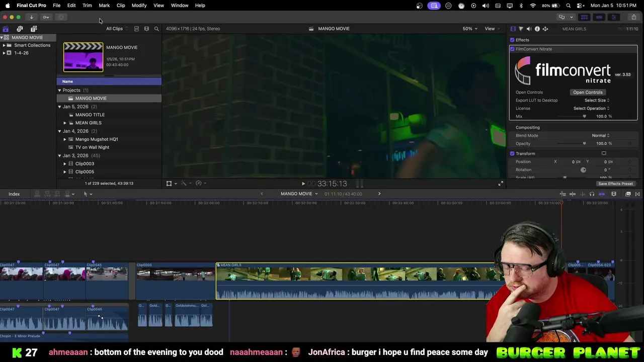
Task: Open the File menu
Action: [57, 6]
